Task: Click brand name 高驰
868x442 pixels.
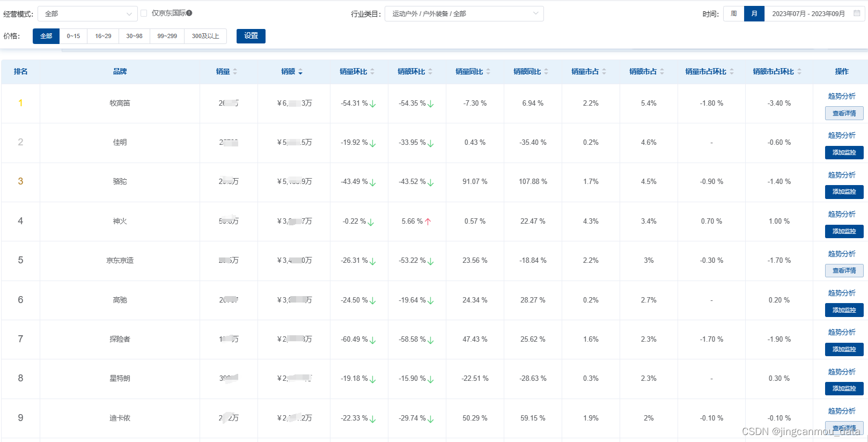Action: 120,300
